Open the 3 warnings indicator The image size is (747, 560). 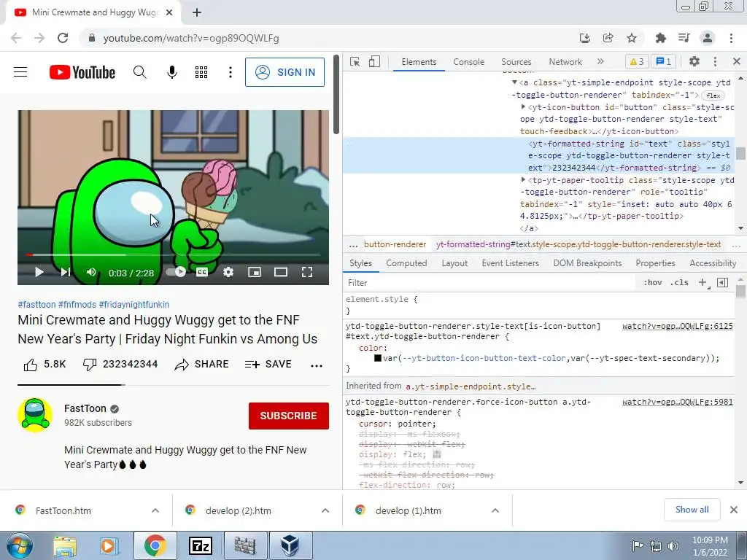click(636, 61)
